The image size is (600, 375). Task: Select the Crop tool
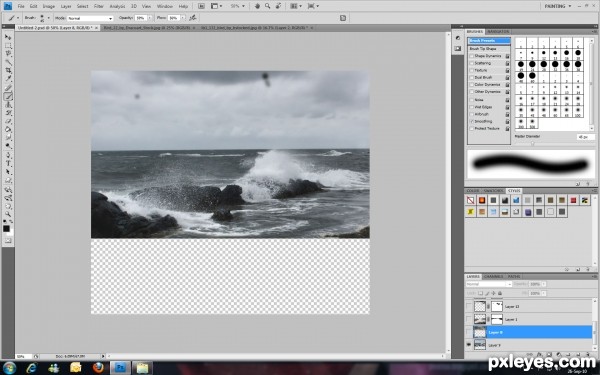point(8,70)
